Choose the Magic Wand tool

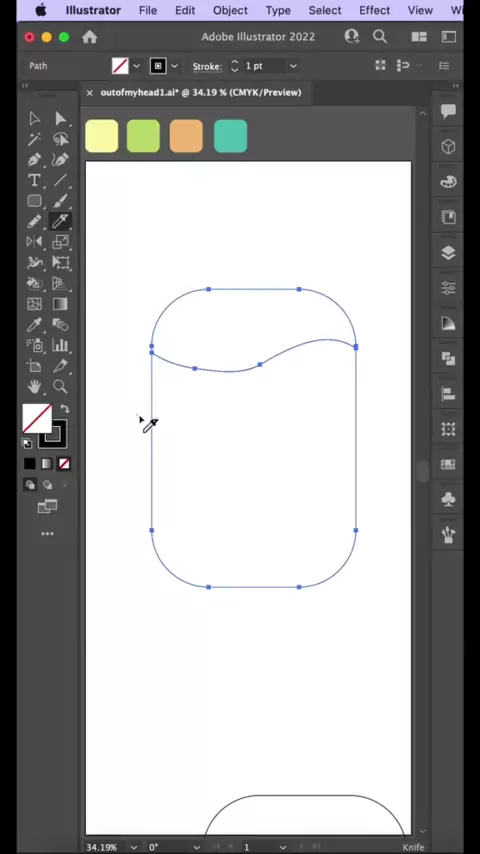click(34, 139)
